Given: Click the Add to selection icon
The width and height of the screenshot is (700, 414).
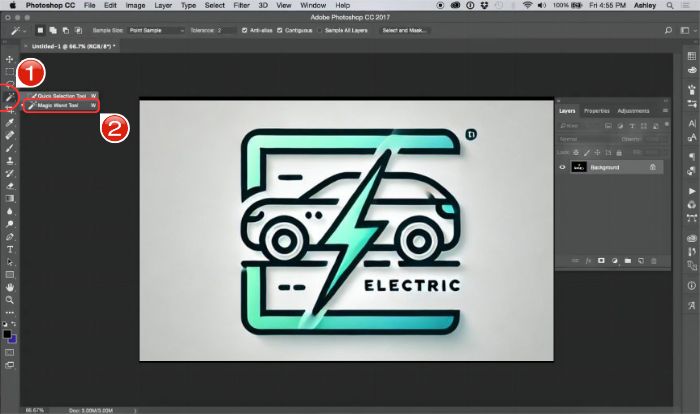Looking at the screenshot, I should tap(53, 30).
